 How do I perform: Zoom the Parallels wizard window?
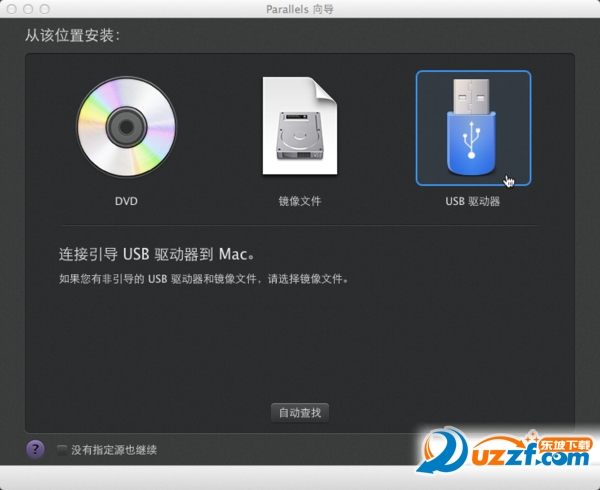click(x=44, y=10)
